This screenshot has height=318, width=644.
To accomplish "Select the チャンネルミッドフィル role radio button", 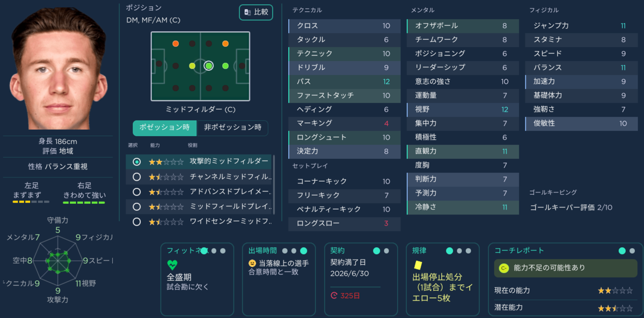I will pyautogui.click(x=137, y=176).
